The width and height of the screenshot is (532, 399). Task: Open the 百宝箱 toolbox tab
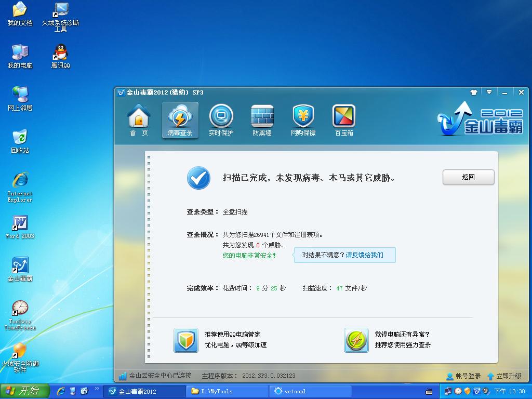(x=344, y=121)
